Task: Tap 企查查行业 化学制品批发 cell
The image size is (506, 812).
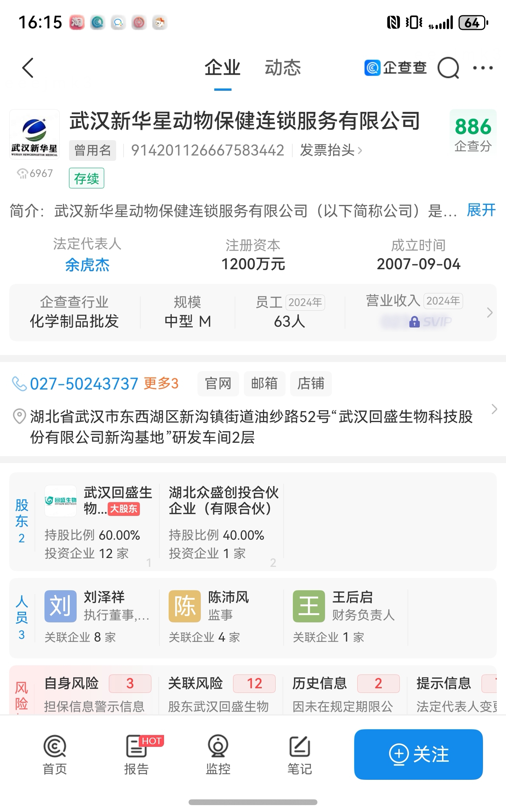Action: tap(74, 312)
